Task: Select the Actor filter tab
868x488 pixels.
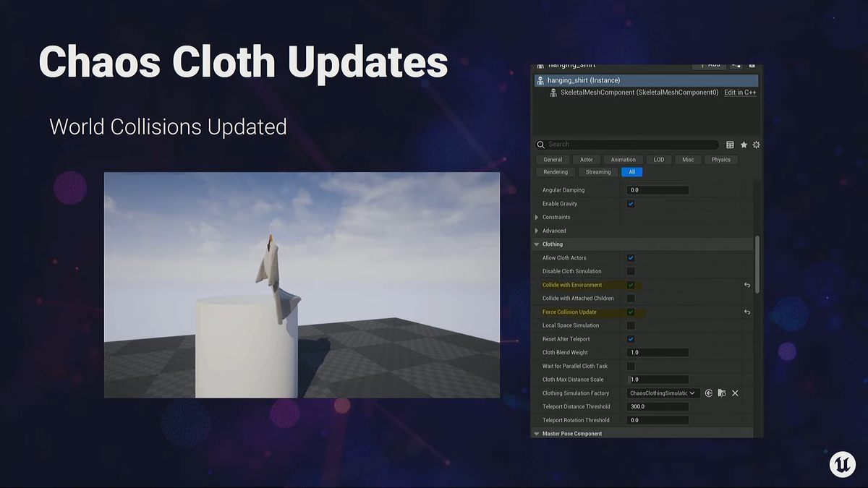Action: [x=587, y=160]
